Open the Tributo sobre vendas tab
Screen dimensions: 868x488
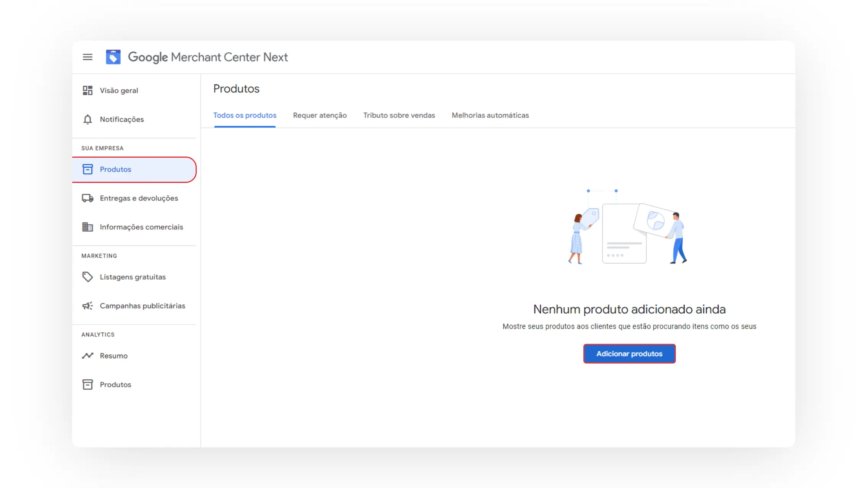pyautogui.click(x=399, y=115)
